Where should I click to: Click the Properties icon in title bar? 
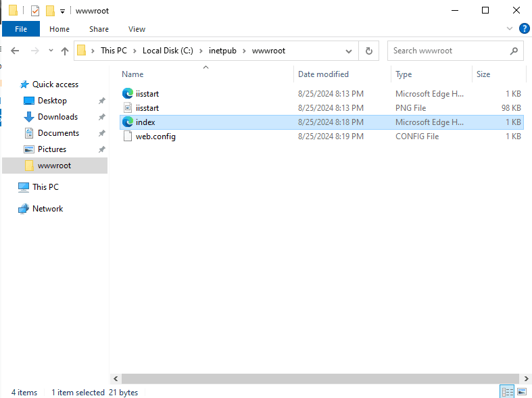[35, 11]
